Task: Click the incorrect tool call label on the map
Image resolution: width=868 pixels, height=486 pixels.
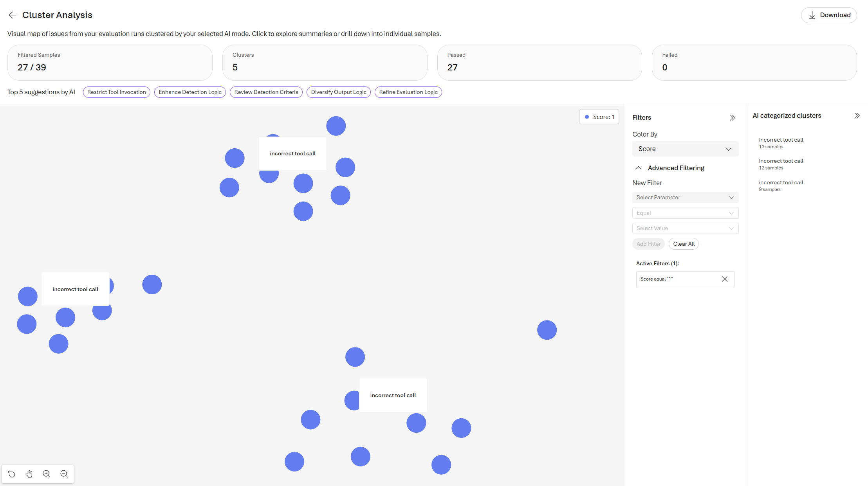Action: [292, 153]
